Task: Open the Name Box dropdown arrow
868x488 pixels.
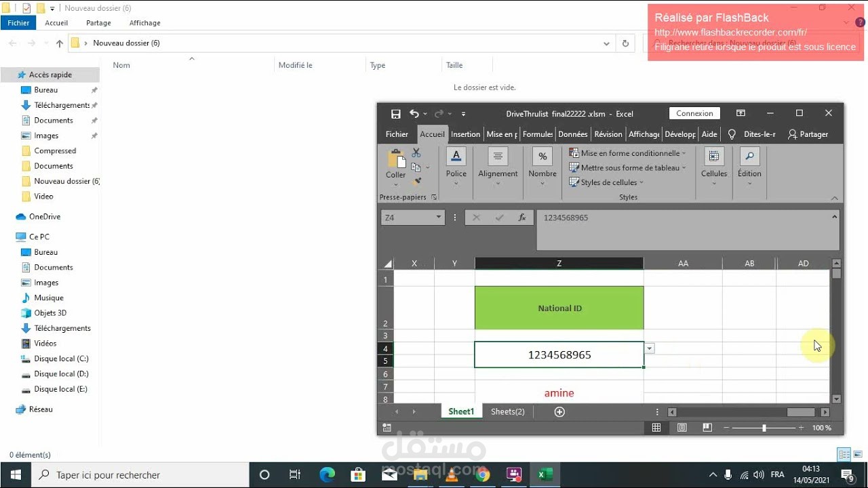Action: (x=439, y=218)
